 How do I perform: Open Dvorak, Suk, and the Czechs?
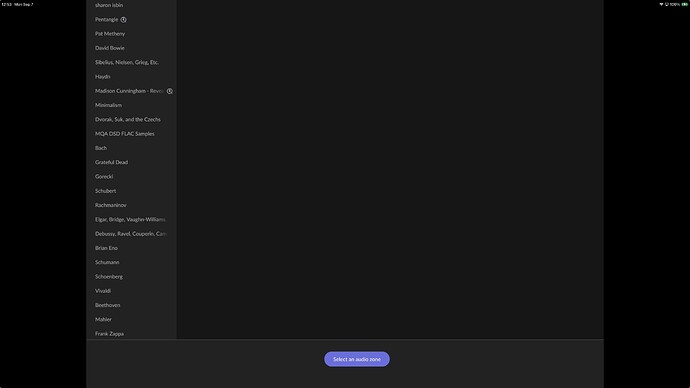128,120
